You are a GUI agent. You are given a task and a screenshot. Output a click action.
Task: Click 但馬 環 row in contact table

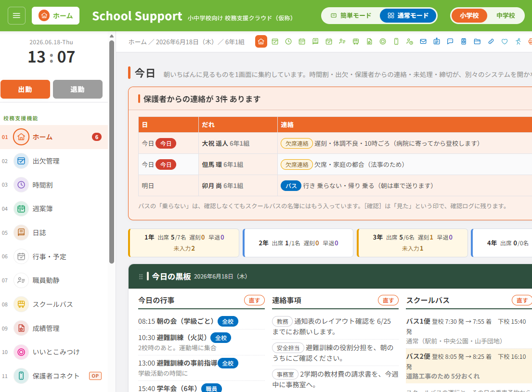[x=335, y=164]
